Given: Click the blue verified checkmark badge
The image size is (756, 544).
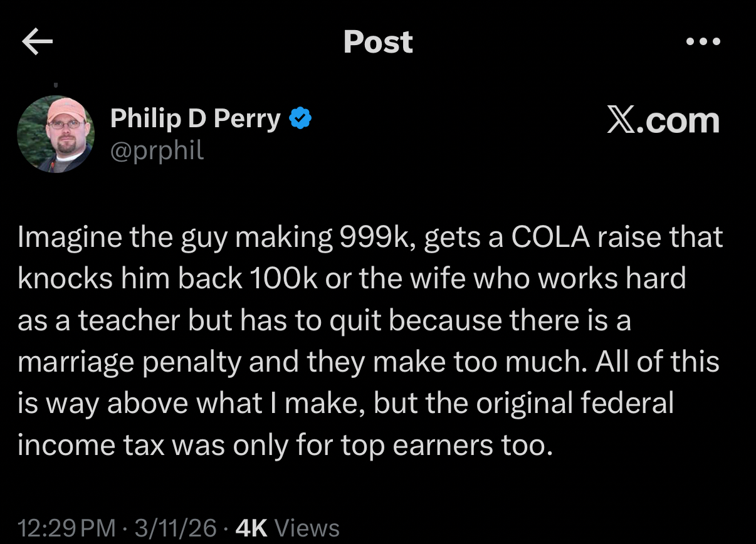Looking at the screenshot, I should (x=301, y=118).
